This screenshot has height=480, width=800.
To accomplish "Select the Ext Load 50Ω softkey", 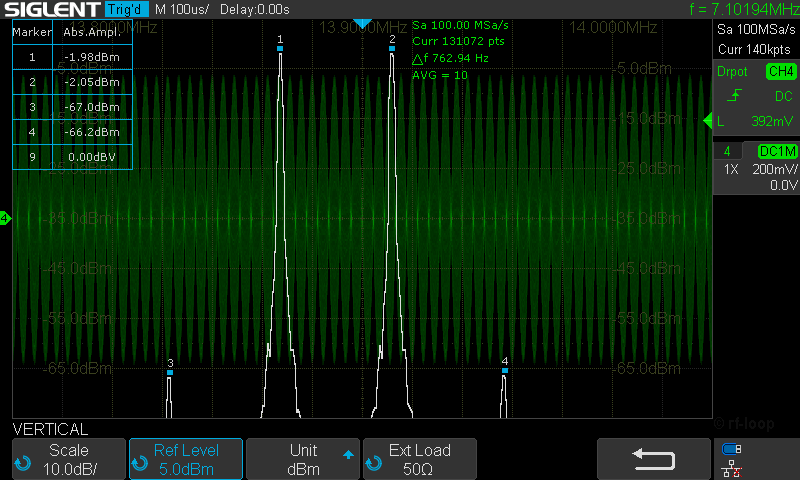I will [x=419, y=459].
